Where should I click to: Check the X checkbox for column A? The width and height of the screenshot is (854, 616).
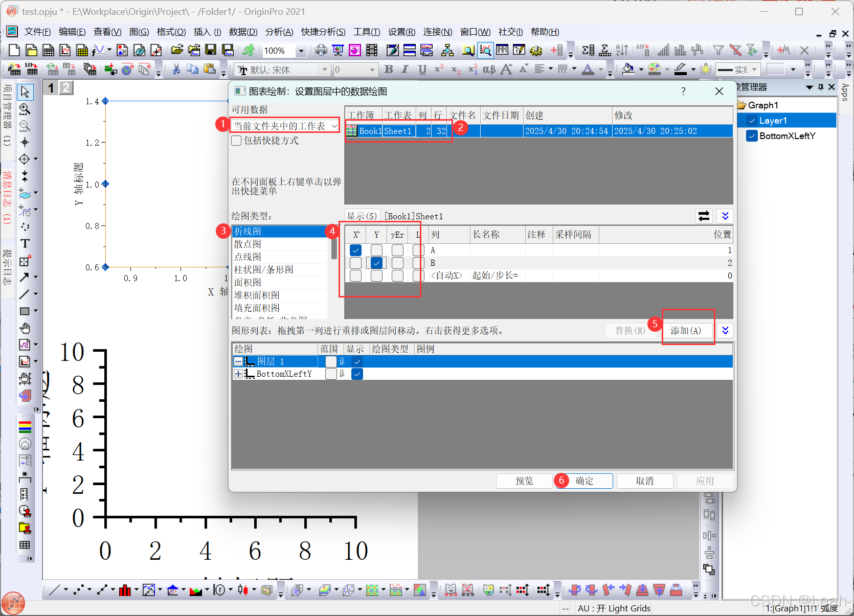[x=355, y=250]
